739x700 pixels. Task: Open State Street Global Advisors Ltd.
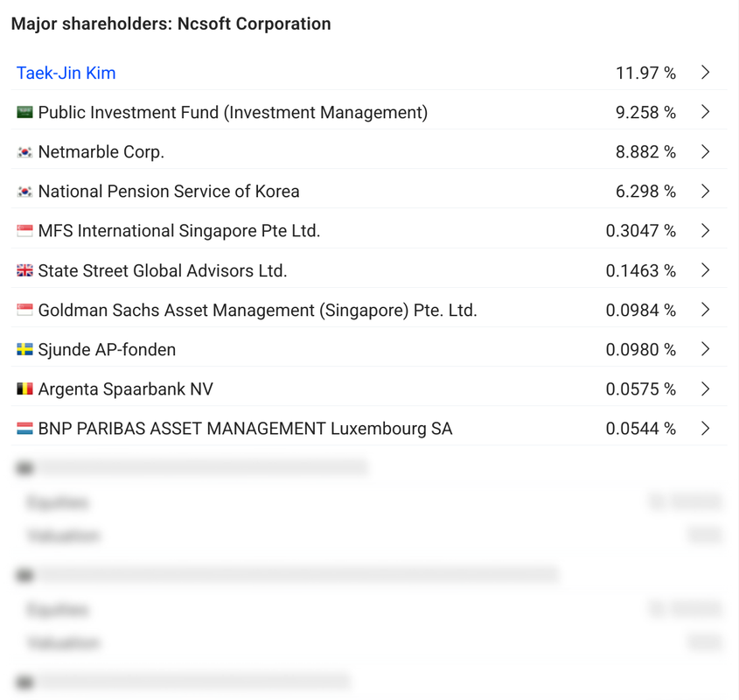(x=163, y=270)
